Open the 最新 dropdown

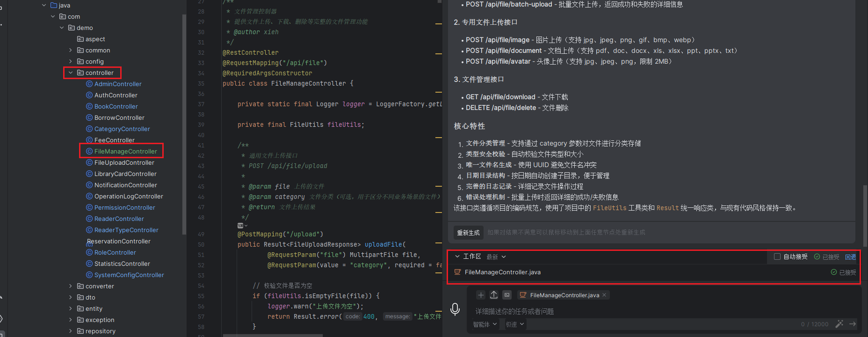click(496, 257)
